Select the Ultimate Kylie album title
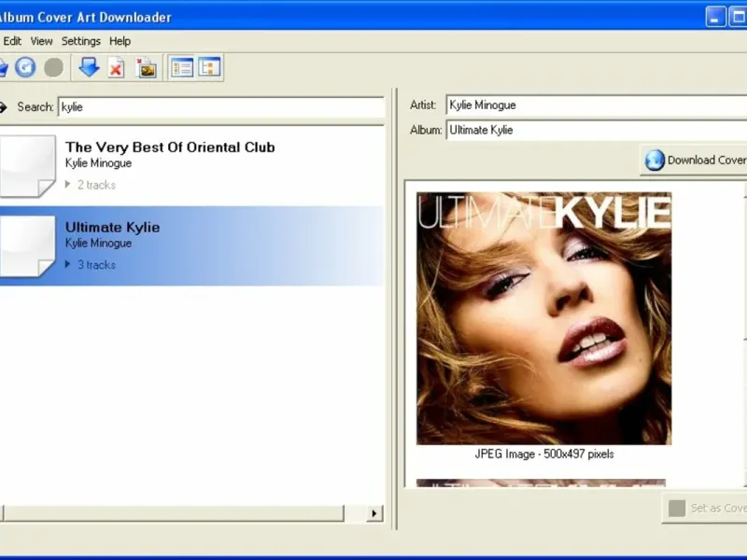Image resolution: width=747 pixels, height=560 pixels. [x=112, y=227]
